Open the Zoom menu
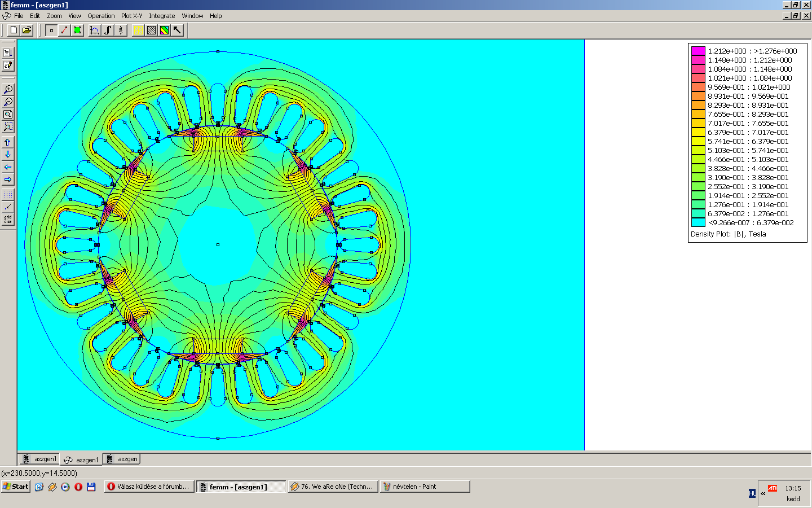This screenshot has width=812, height=508. click(x=54, y=16)
